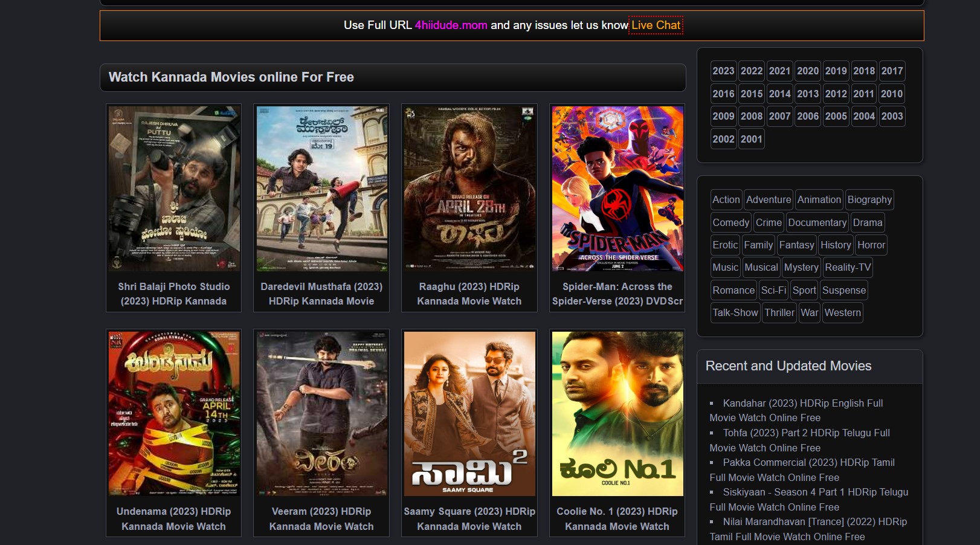
Task: Select the Biography genre tag
Action: tap(869, 199)
